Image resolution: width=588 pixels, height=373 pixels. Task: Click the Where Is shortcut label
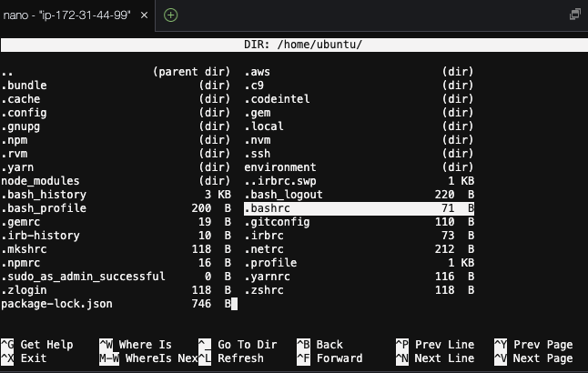pyautogui.click(x=146, y=345)
